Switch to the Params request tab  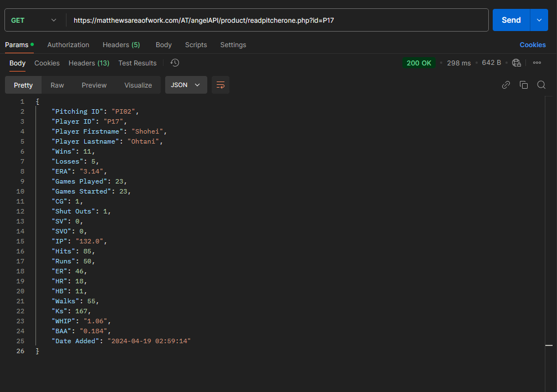pos(19,45)
